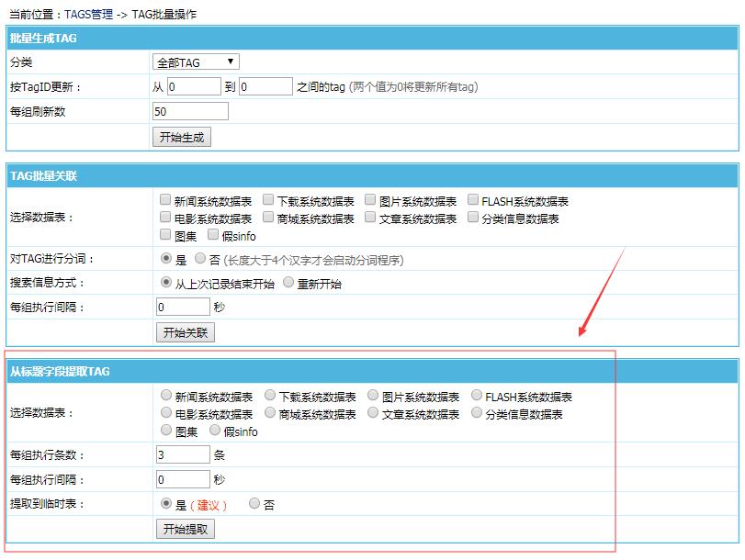
Task: Select 新闻系统数据表 radio in 从标题字段提取TAG
Action: [166, 395]
